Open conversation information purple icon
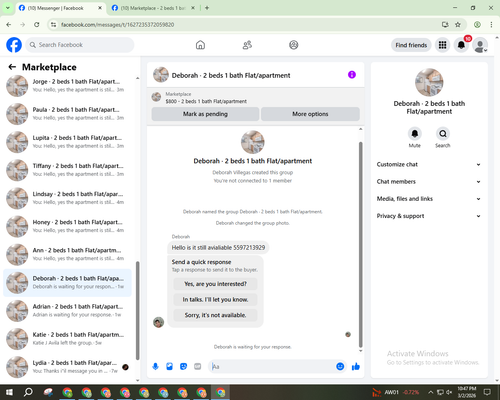 pyautogui.click(x=352, y=75)
